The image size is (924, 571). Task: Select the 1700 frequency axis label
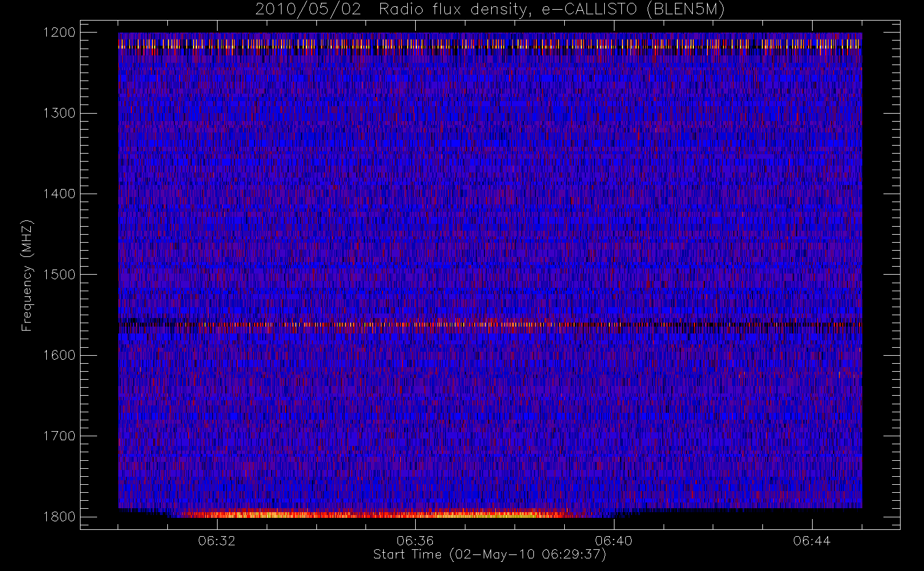pos(59,436)
